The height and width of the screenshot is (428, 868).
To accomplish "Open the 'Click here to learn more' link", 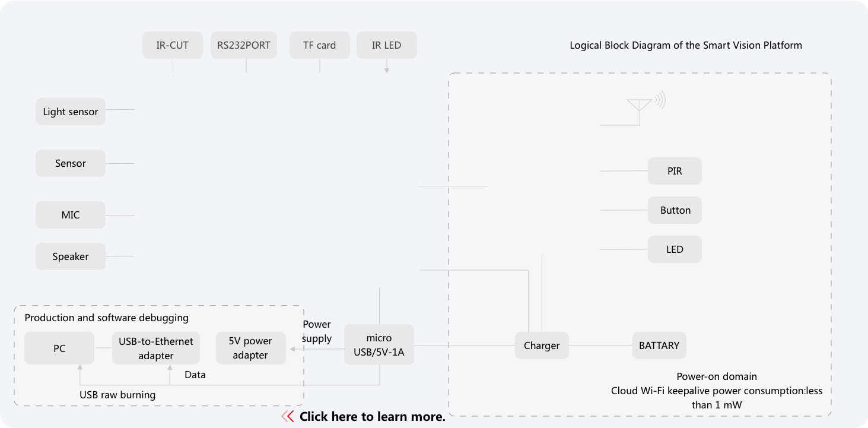I will click(x=372, y=417).
